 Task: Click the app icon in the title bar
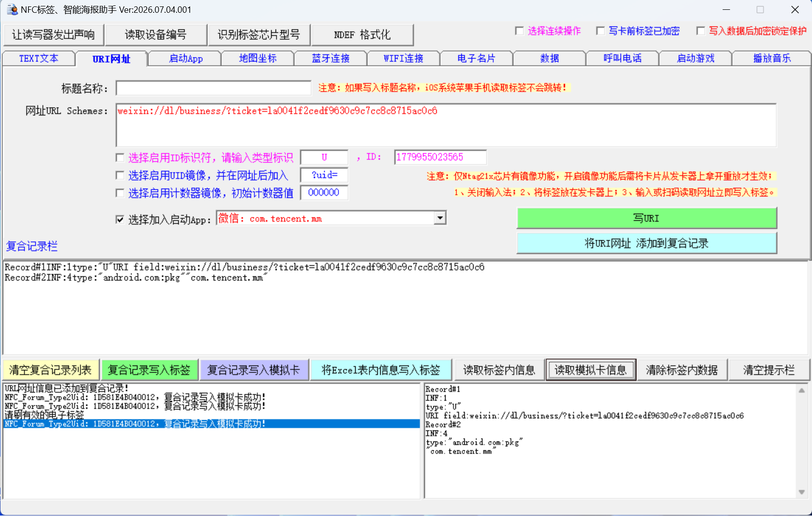(12, 9)
